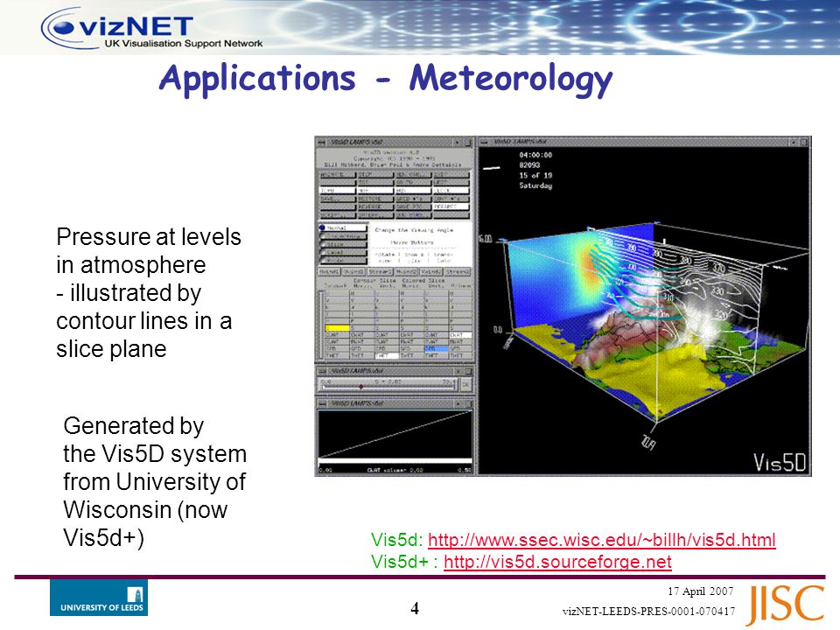Open the Vis5d ssec.wisc.edu link
The image size is (840, 630).
[x=602, y=540]
